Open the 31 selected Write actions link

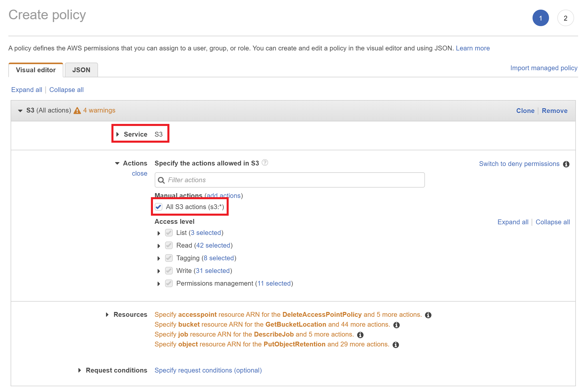pyautogui.click(x=213, y=271)
